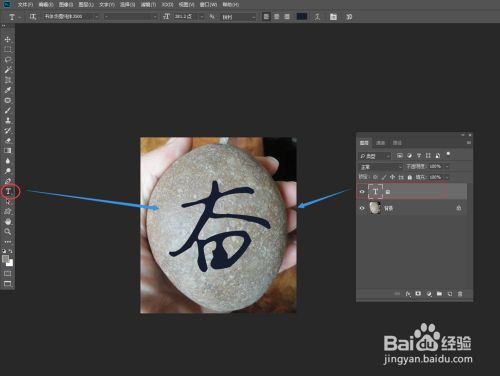Select the History Brush tool
This screenshot has height=376, width=500.
click(x=8, y=130)
